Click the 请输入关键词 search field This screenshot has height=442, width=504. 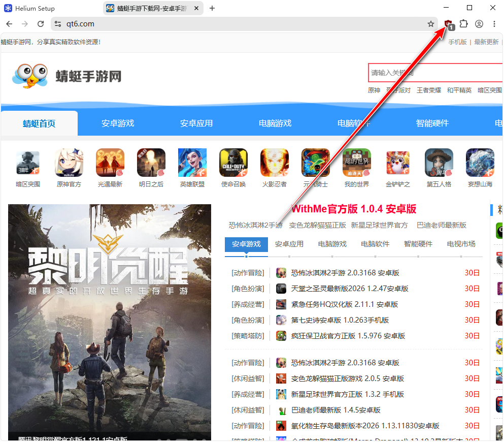435,73
